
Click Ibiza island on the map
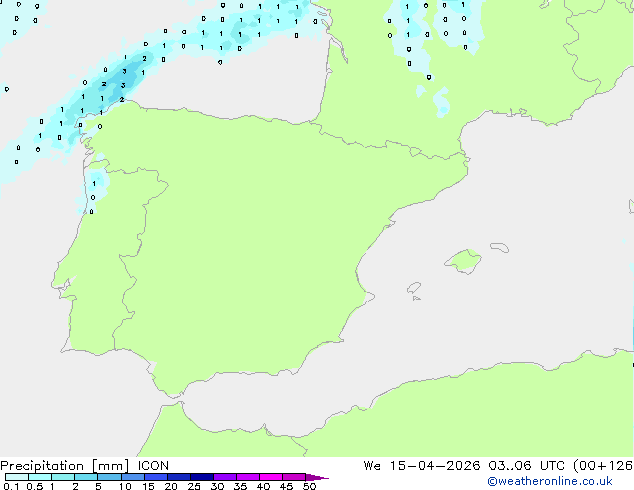(414, 288)
